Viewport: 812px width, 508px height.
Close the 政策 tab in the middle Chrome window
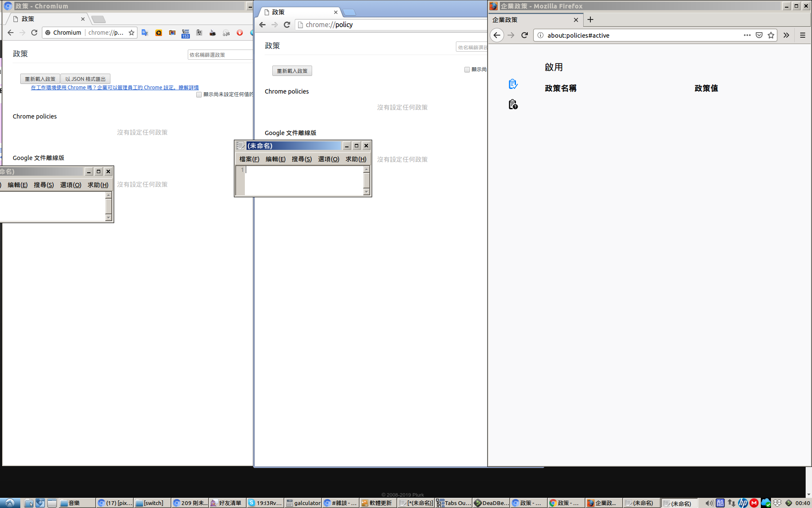point(336,12)
